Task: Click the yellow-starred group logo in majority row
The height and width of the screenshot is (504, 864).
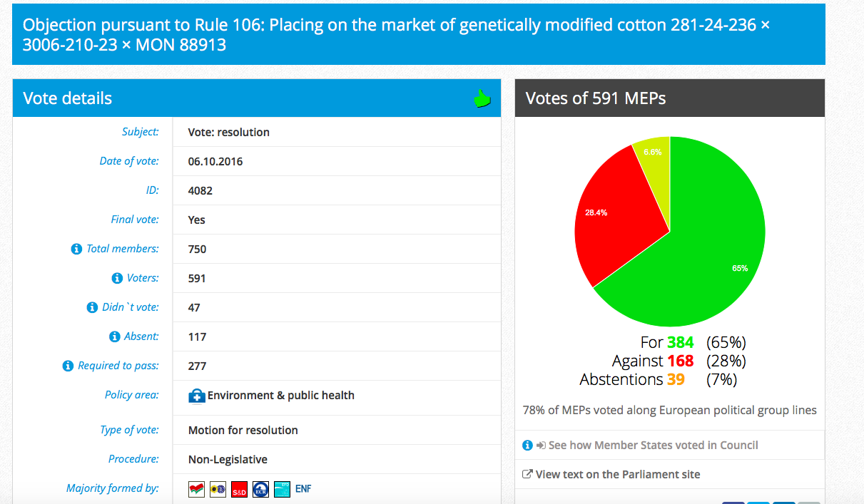Action: click(218, 489)
